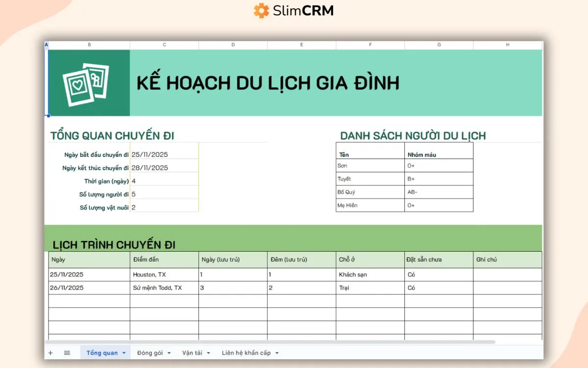The image size is (588, 368).
Task: Select column H header
Action: [508, 45]
